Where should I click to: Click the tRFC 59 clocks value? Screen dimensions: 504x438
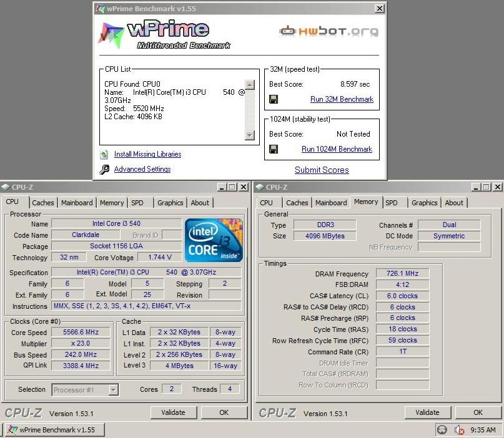pos(402,341)
